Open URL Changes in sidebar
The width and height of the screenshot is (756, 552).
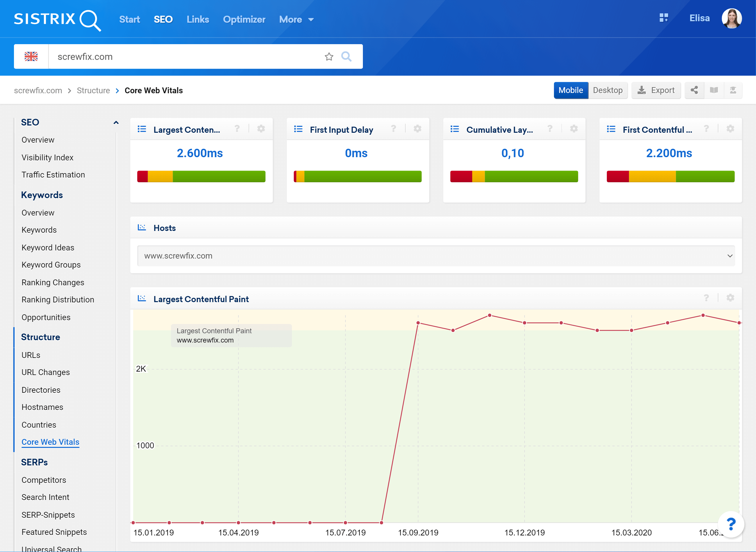tap(46, 372)
